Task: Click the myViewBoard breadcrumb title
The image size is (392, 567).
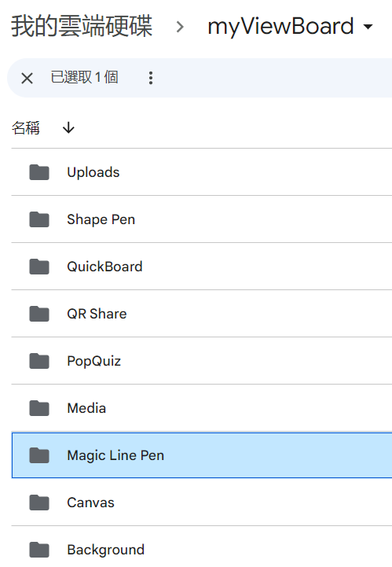Action: 280,27
